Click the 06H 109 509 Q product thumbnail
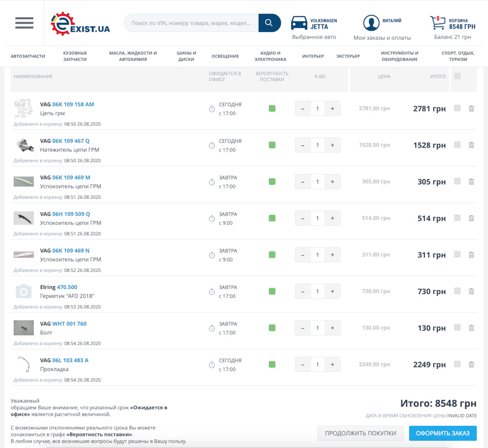This screenshot has height=448, width=488. pyautogui.click(x=24, y=218)
